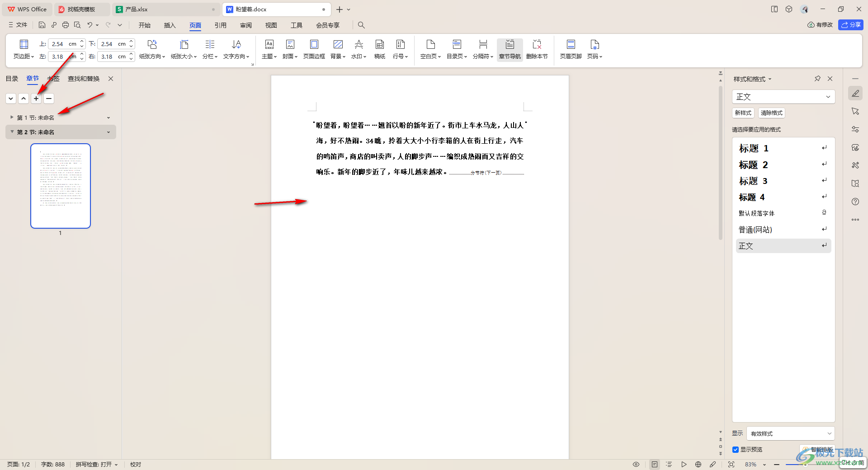Click the undo arrow icon
868x470 pixels.
[x=90, y=25]
